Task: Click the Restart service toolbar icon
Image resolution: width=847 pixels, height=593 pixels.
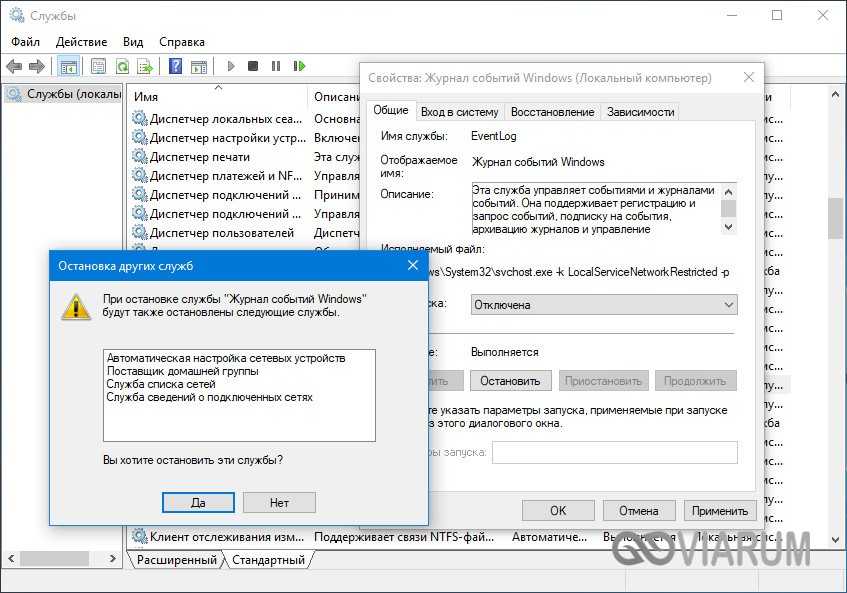Action: point(299,66)
